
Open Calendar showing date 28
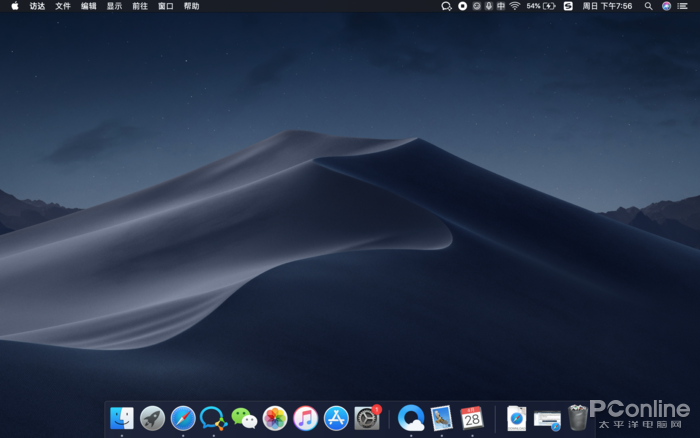pos(472,418)
